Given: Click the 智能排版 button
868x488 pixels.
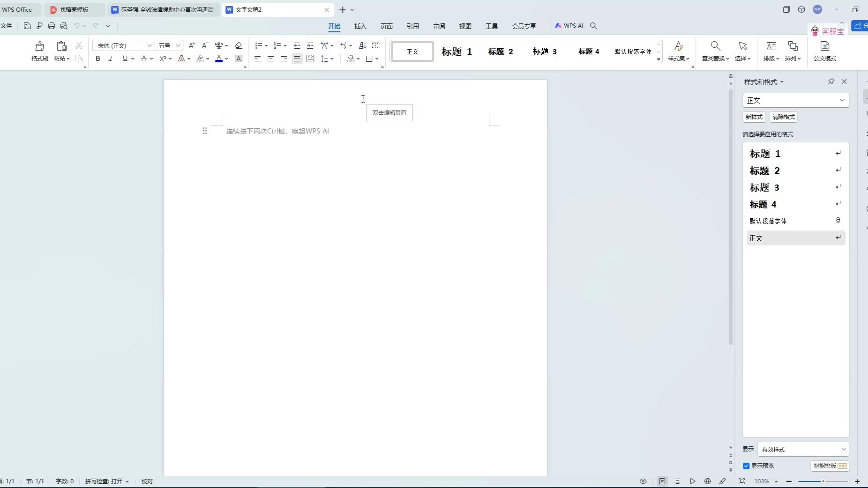Looking at the screenshot, I should coord(830,466).
